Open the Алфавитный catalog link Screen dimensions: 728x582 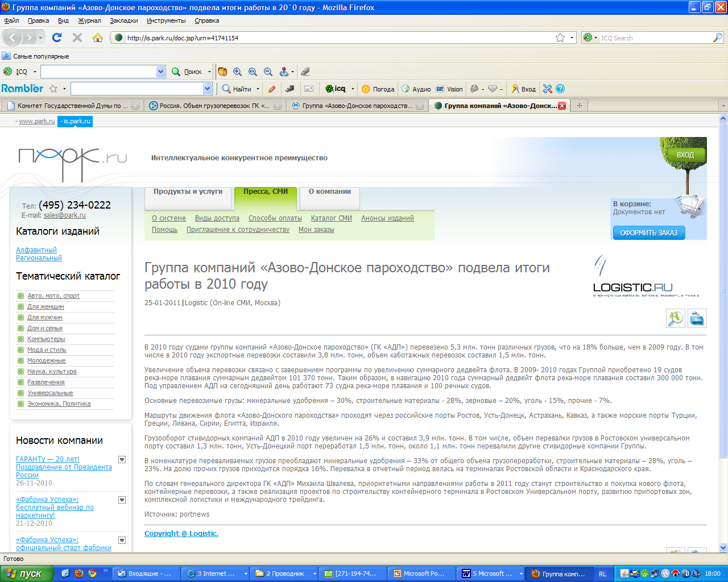coord(36,250)
